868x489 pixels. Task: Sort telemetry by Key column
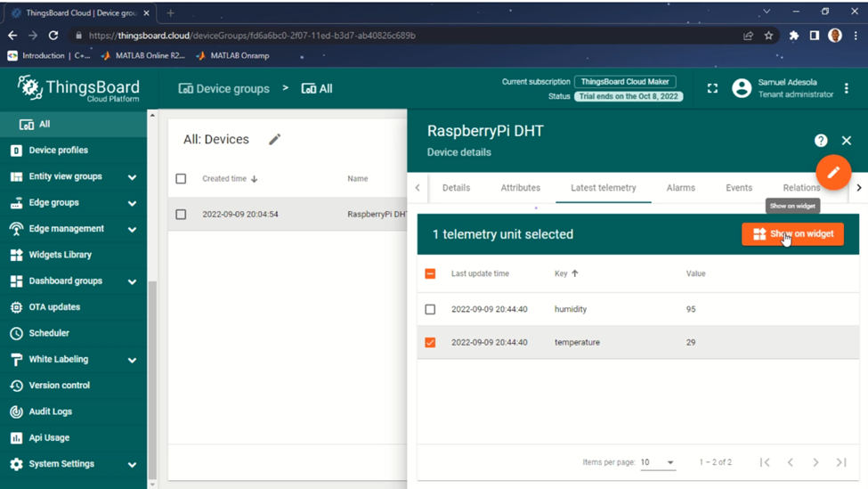point(566,273)
